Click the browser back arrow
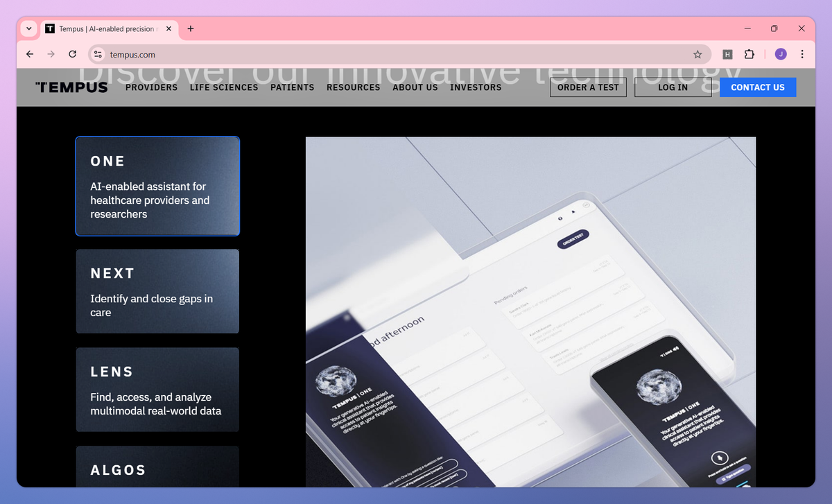Image resolution: width=832 pixels, height=504 pixels. point(29,54)
